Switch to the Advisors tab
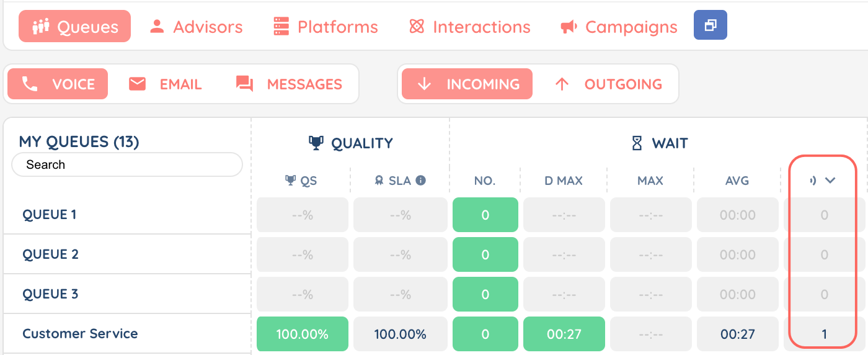Viewport: 868px width, 355px height. click(196, 27)
